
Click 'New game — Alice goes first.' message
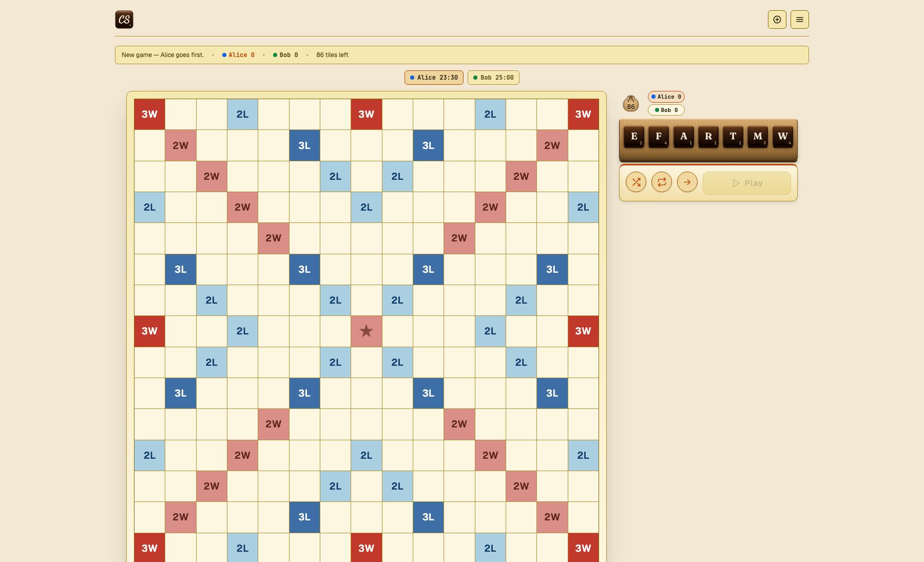click(x=163, y=55)
